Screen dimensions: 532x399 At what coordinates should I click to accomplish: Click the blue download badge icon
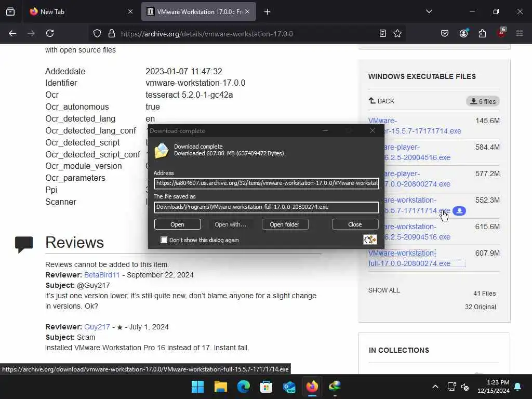pyautogui.click(x=459, y=211)
